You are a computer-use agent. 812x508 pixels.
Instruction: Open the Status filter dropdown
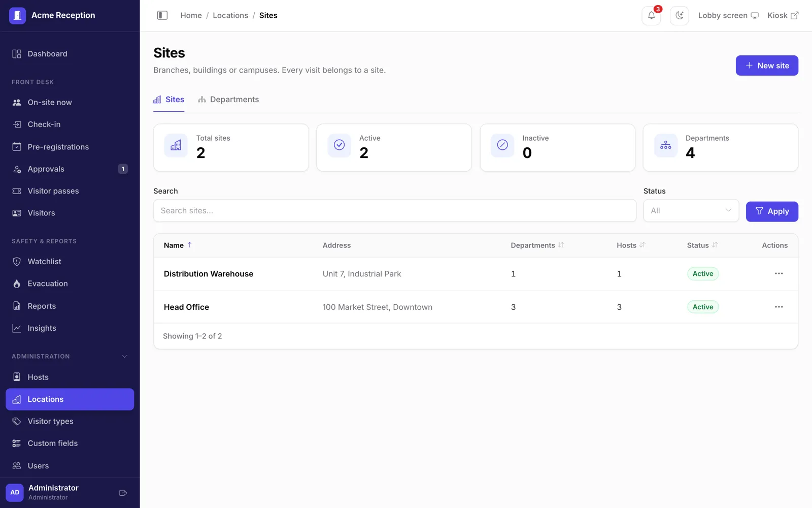coord(691,211)
